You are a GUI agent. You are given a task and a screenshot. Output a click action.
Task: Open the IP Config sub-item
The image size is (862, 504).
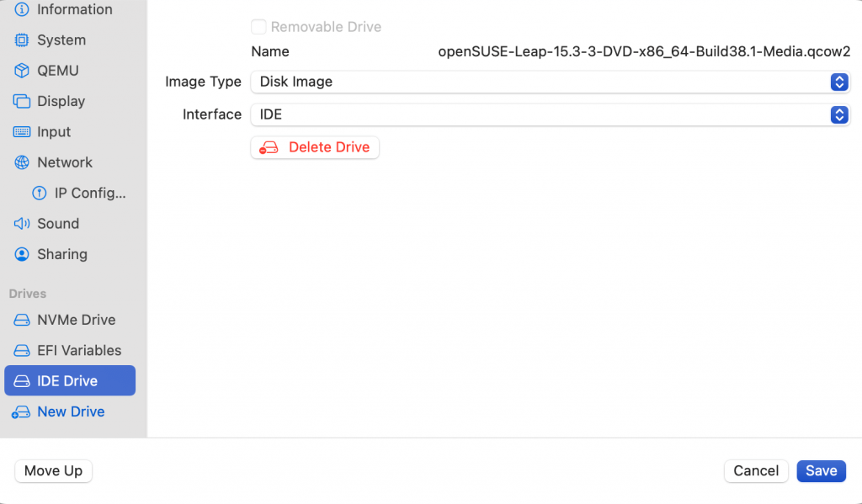point(70,193)
